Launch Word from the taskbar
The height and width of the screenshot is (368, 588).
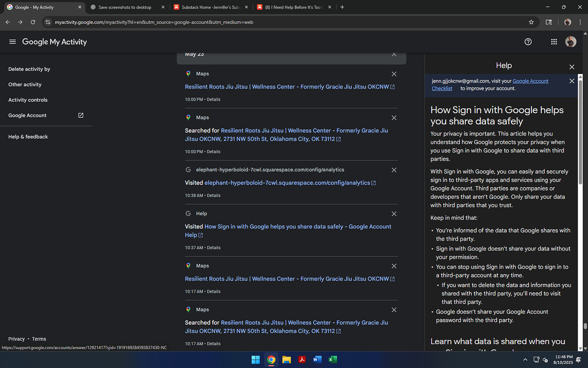pyautogui.click(x=317, y=360)
